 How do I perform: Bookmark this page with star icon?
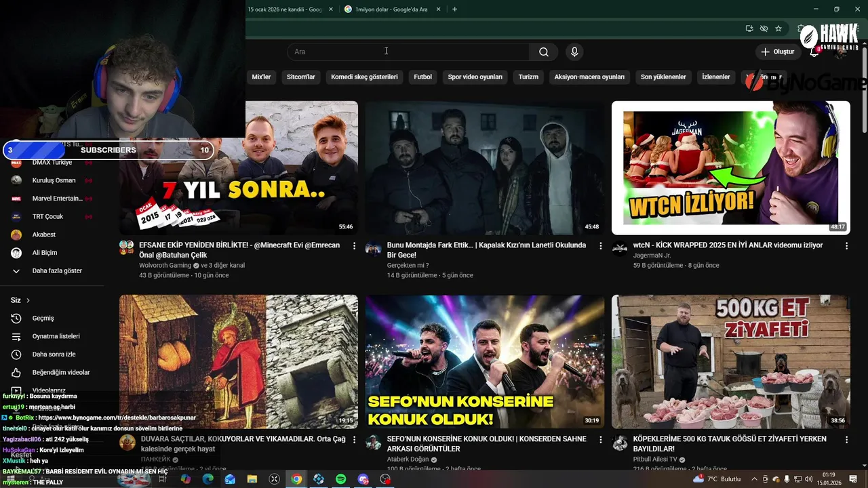pos(778,28)
